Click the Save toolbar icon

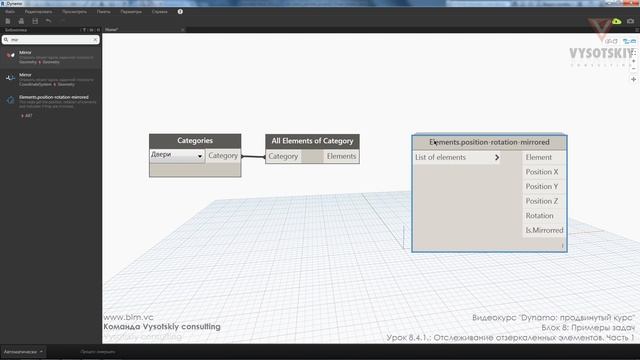pos(35,21)
